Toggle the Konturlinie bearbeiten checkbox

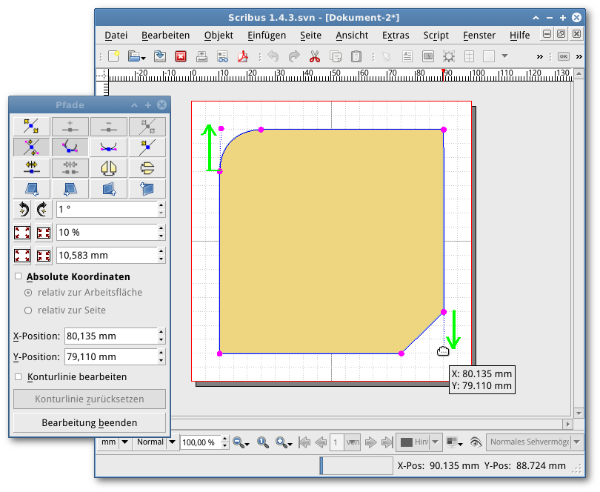coord(18,376)
